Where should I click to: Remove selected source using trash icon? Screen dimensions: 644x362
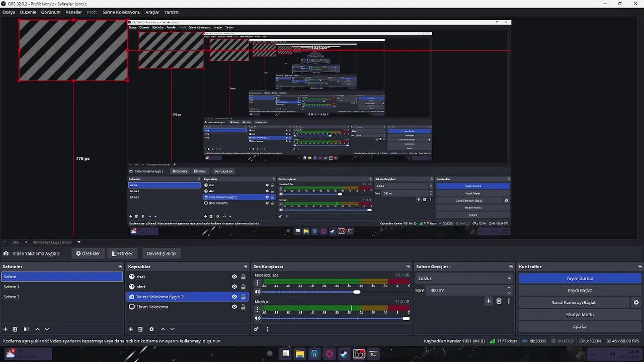pyautogui.click(x=140, y=329)
